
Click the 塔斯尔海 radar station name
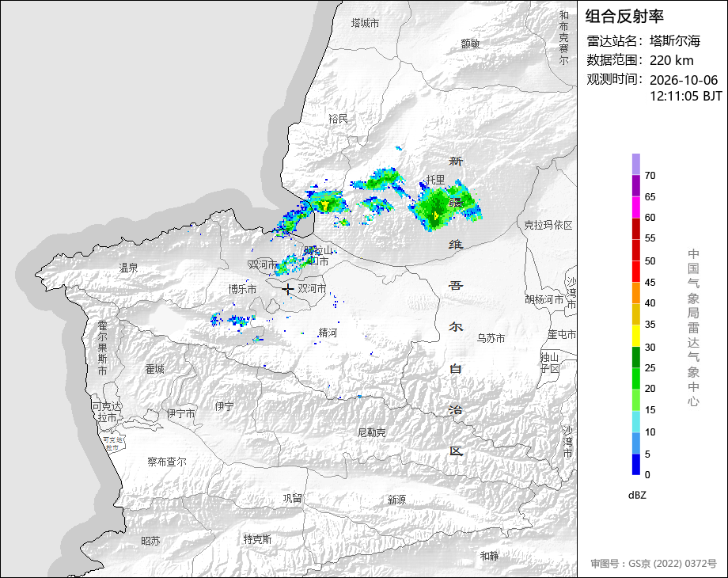click(x=675, y=41)
